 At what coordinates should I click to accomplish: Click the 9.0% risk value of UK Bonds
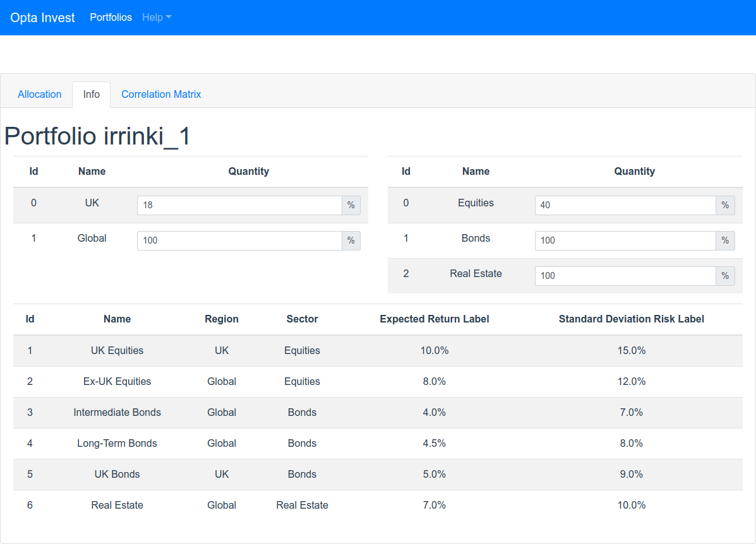[632, 474]
